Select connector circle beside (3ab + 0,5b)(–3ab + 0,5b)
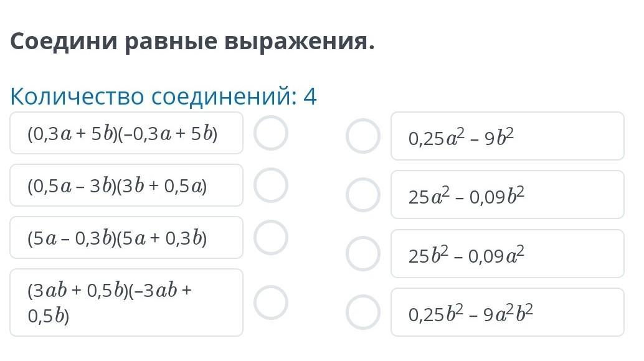Viewport: 644px width, 361px height. [271, 302]
